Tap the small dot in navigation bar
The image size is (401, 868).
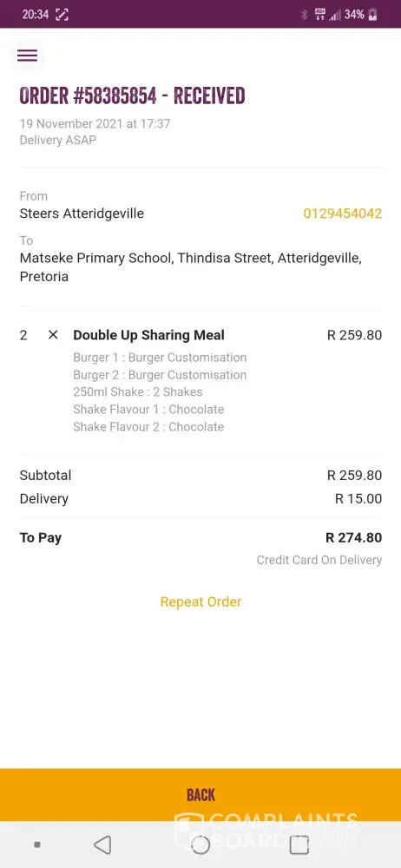(37, 845)
